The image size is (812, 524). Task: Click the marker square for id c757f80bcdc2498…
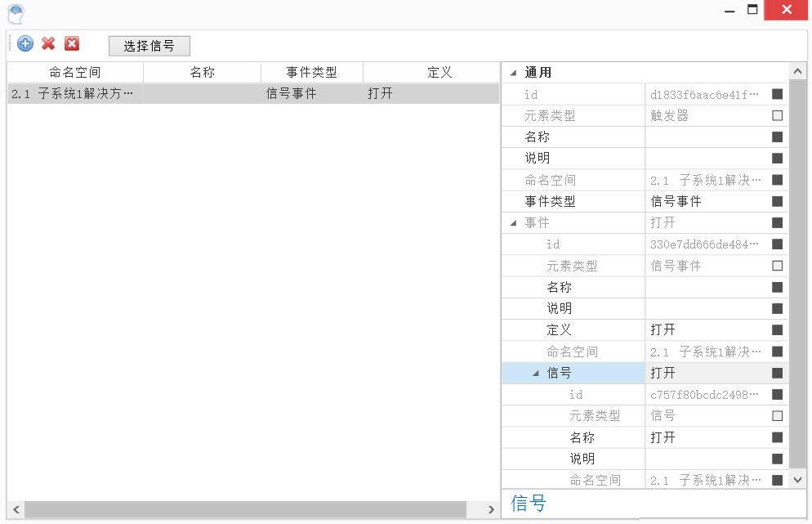778,394
